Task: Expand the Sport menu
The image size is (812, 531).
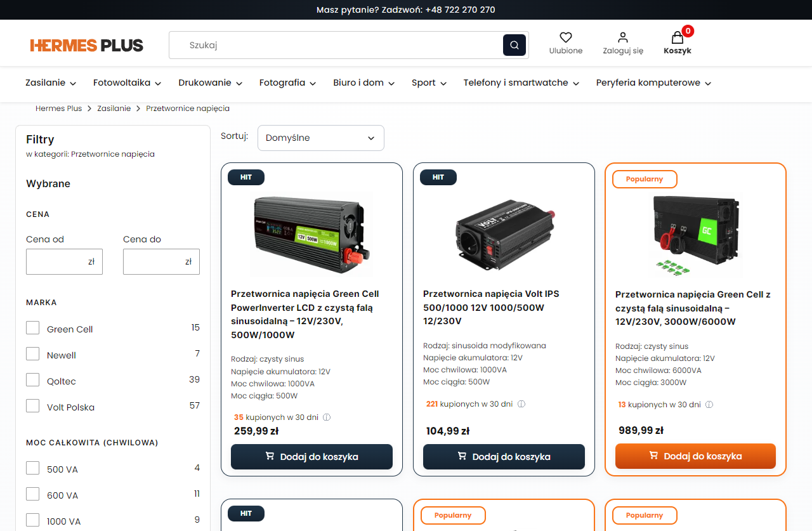Action: point(429,82)
